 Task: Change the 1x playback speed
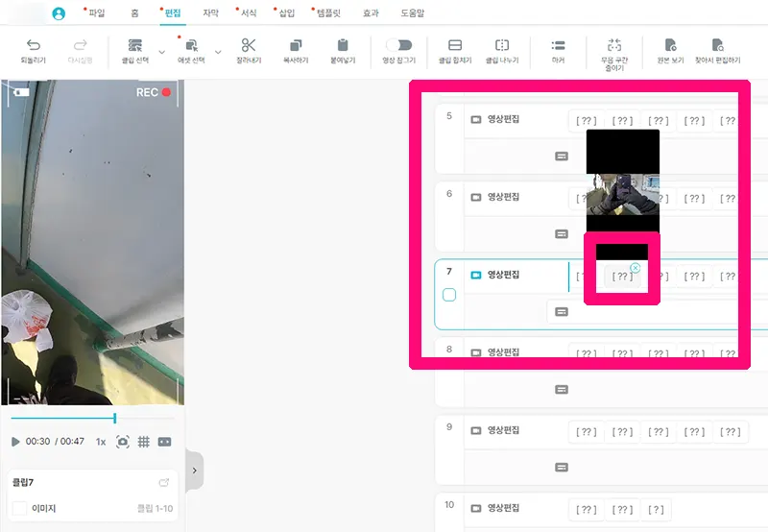click(x=101, y=442)
